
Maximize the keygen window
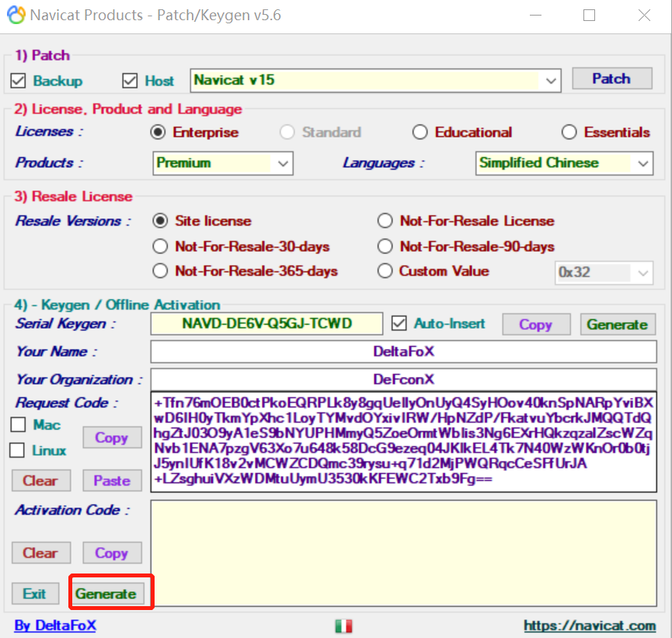coord(590,16)
